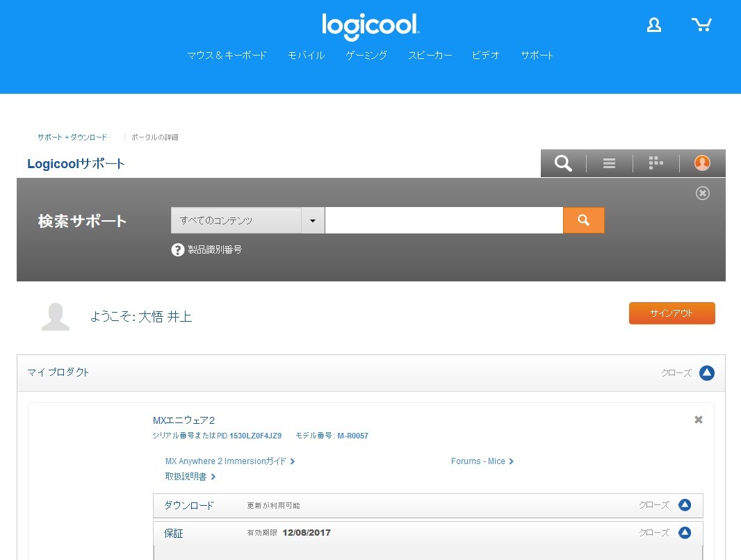Open the grid products icon in support toolbar
The image size is (741, 560).
[656, 163]
